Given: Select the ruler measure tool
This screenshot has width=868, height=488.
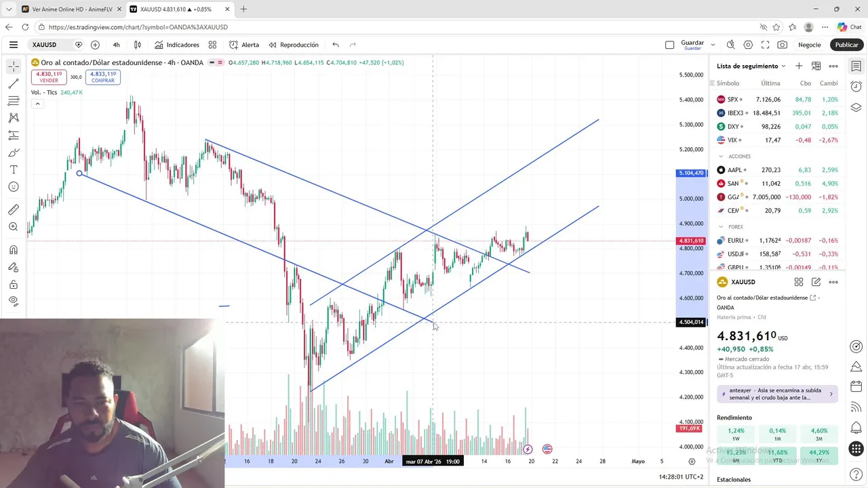Looking at the screenshot, I should tap(14, 209).
